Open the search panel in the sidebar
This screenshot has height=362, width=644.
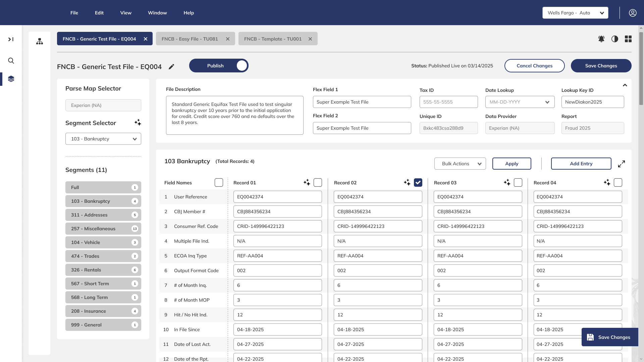coord(11,61)
